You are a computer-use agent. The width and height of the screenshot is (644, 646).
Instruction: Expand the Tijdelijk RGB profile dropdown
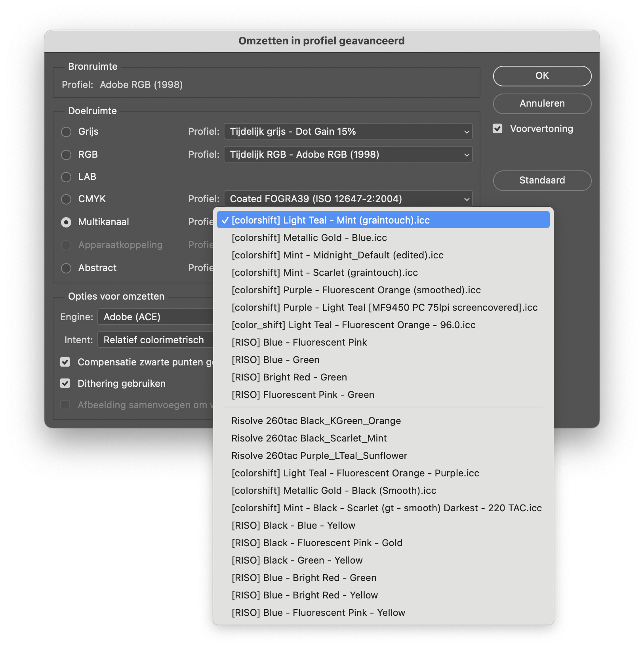348,155
